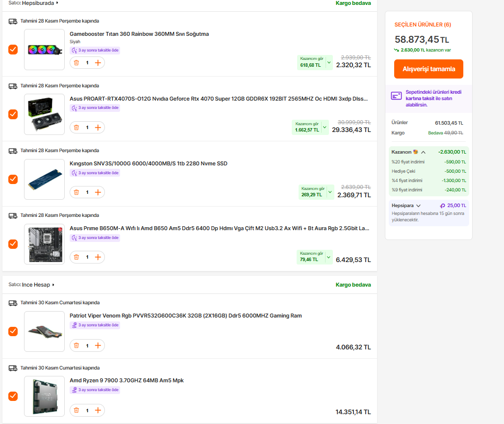Add one more Asus Prime B650M-A motherboard
This screenshot has width=504, height=424.
click(98, 257)
